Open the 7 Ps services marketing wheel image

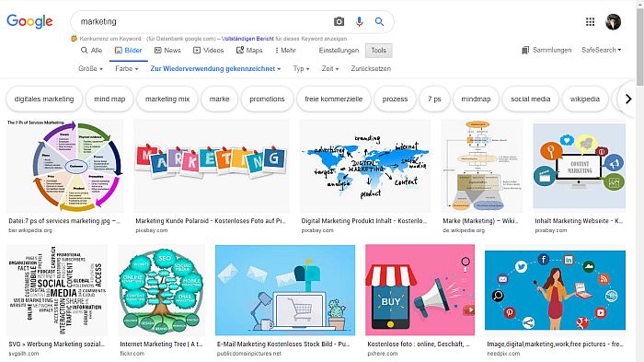click(x=65, y=166)
